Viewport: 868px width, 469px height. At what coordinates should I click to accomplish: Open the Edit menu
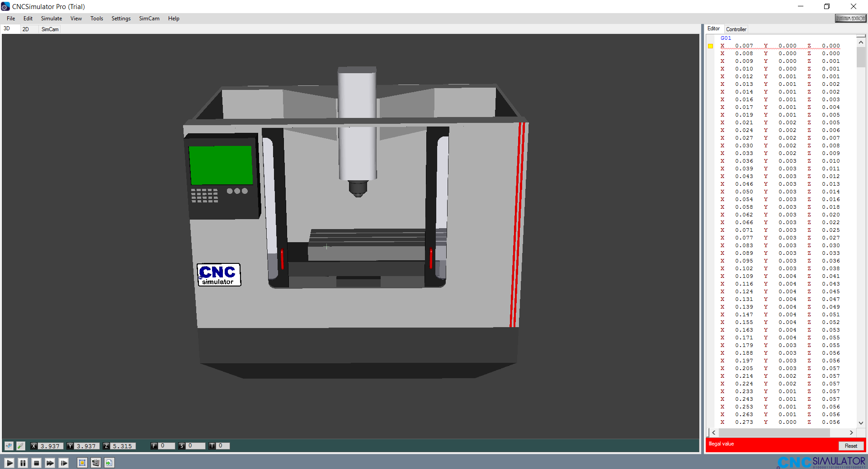pos(28,19)
